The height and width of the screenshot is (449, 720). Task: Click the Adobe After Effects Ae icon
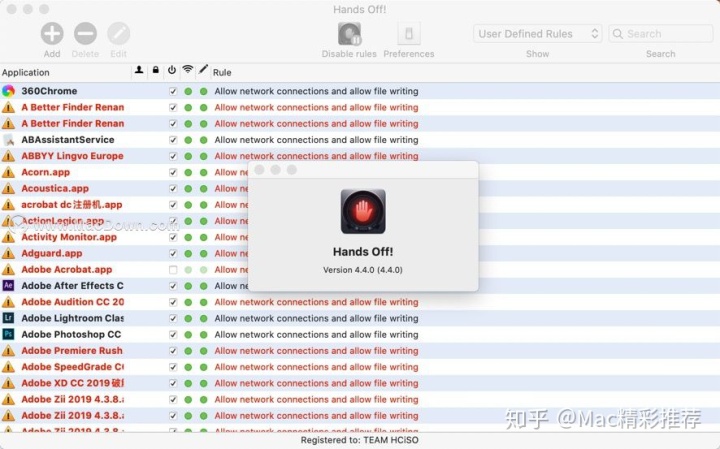coord(8,286)
